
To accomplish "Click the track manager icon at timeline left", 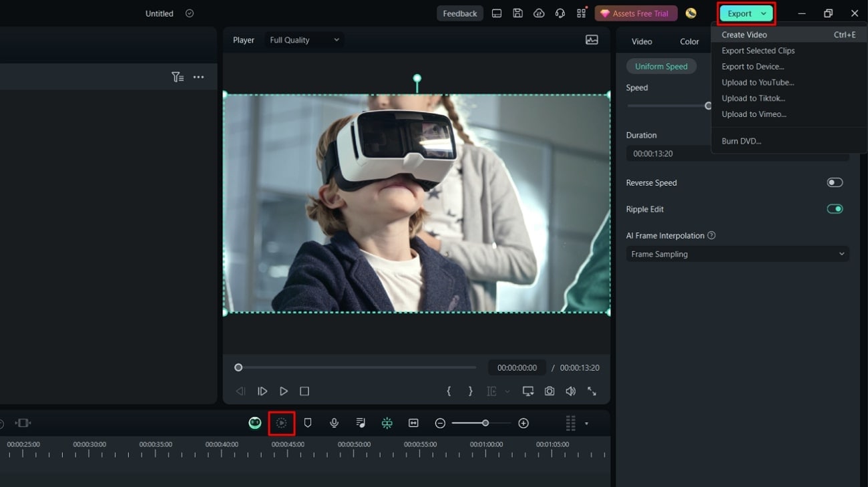I will [x=23, y=423].
